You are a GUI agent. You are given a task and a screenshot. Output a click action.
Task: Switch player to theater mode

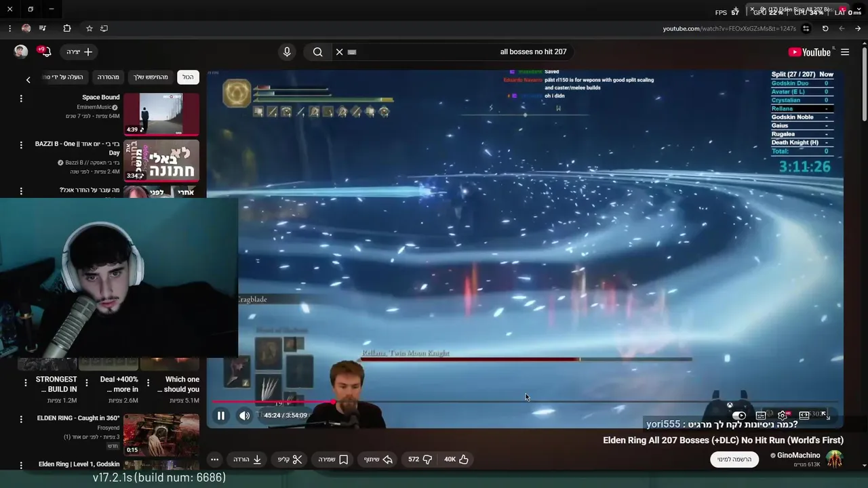[804, 415]
